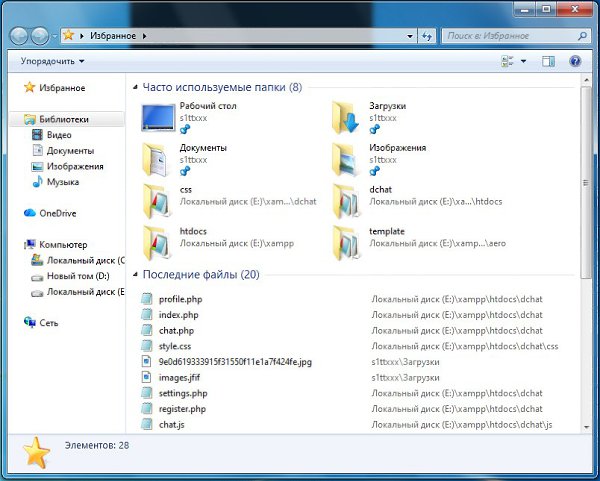
Task: Open the profile.php recent file
Action: (181, 299)
